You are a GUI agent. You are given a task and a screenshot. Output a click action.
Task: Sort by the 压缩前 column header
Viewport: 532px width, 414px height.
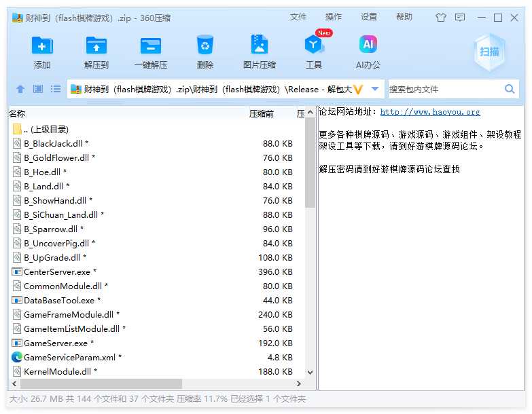(262, 114)
